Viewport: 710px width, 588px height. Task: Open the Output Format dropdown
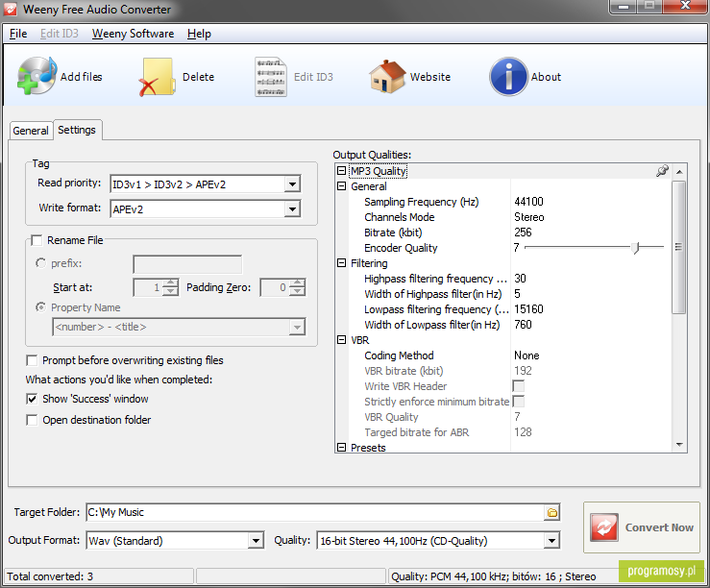coord(256,541)
